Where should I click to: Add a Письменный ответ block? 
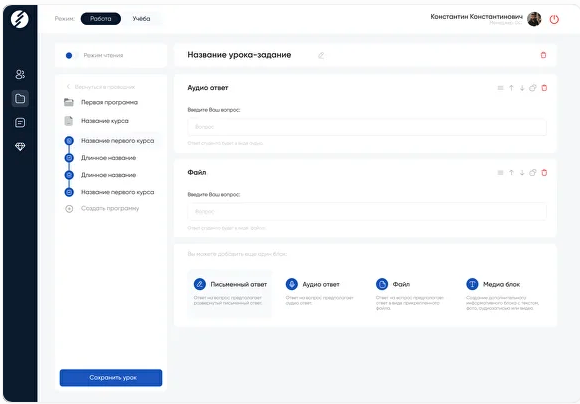pos(230,294)
